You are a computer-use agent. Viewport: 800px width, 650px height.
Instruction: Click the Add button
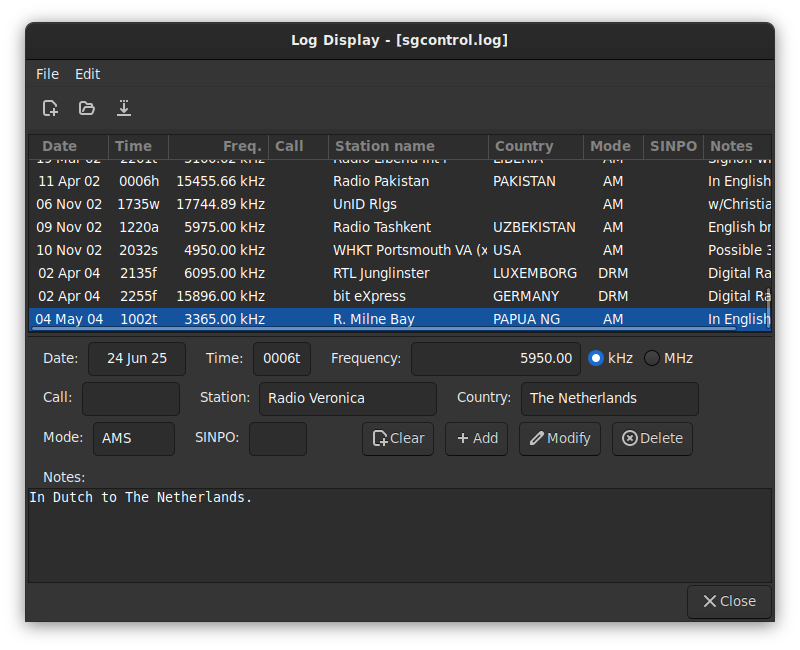point(477,438)
